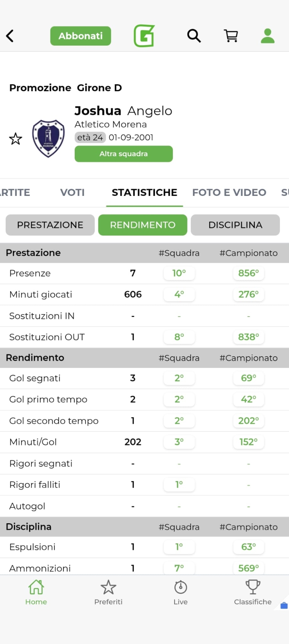Select the RENDIMENTO filter

point(143,225)
